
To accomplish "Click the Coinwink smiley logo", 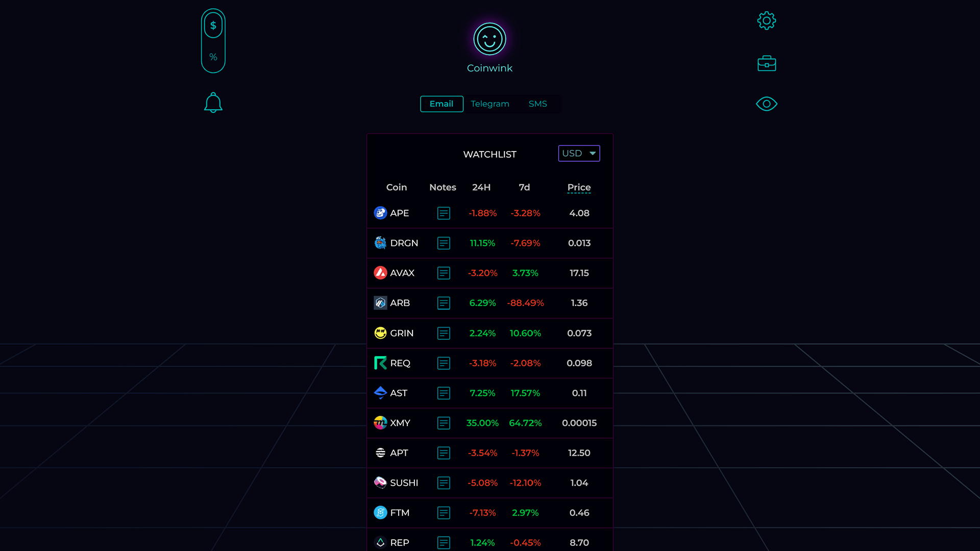I will 489,38.
